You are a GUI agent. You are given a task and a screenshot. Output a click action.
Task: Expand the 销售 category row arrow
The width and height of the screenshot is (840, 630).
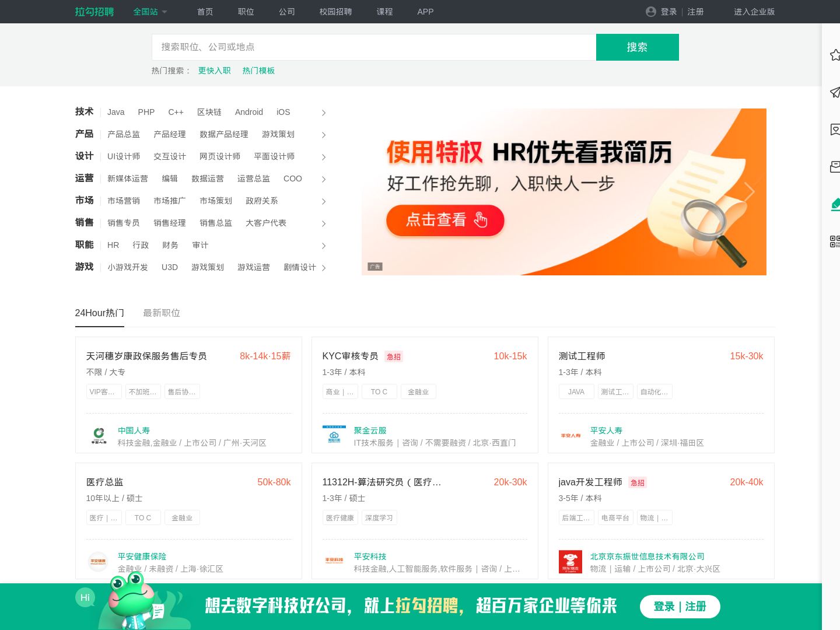click(x=324, y=223)
